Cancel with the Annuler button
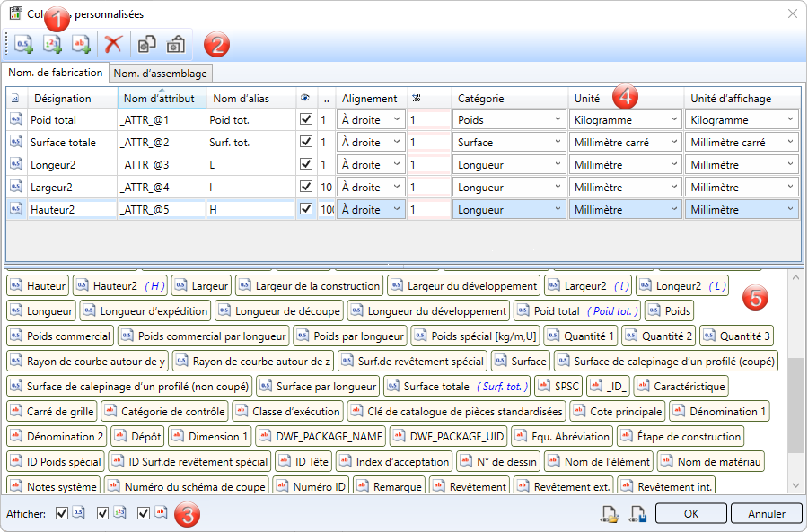The height and width of the screenshot is (532, 808). (767, 513)
